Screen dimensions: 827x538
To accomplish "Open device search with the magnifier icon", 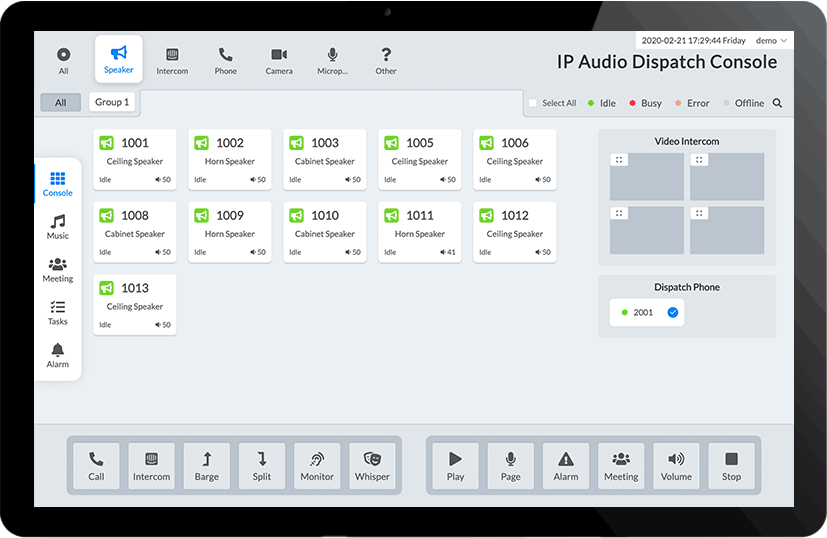I will (x=777, y=103).
